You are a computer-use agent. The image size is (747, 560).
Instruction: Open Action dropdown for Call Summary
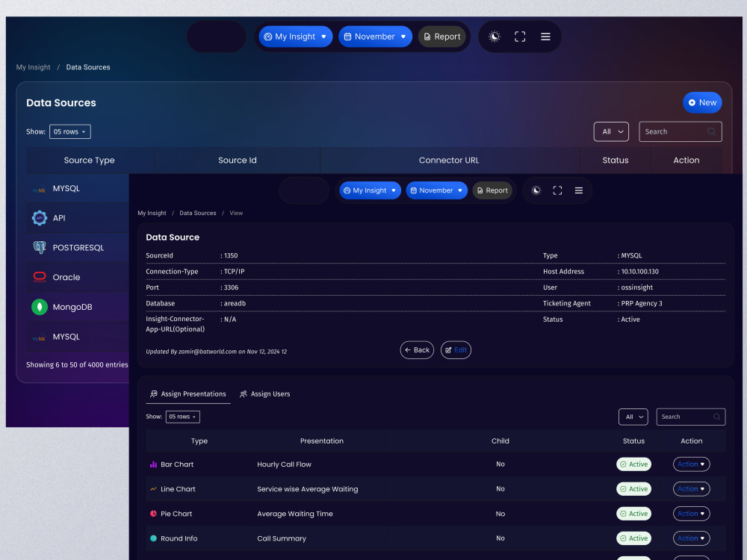tap(691, 538)
